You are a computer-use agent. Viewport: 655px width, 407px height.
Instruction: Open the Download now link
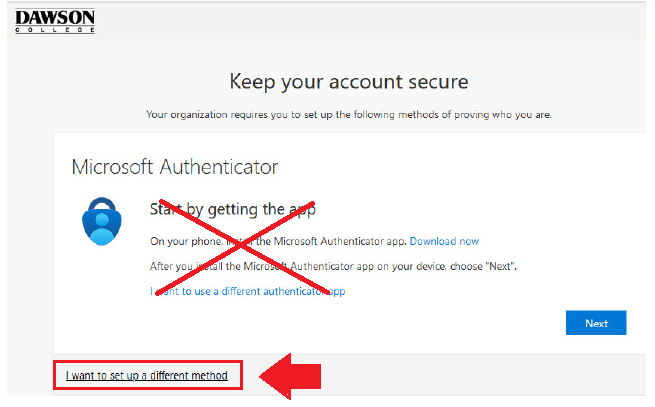pos(444,242)
